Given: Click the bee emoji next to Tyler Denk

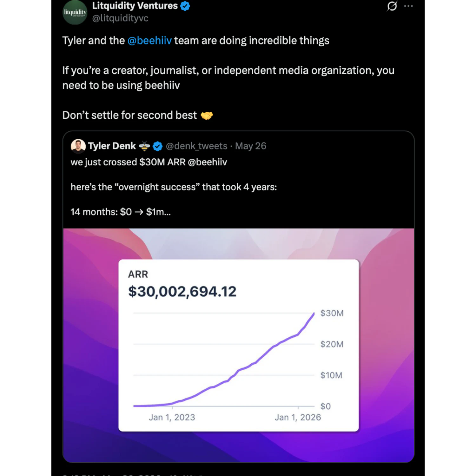Looking at the screenshot, I should point(144,146).
